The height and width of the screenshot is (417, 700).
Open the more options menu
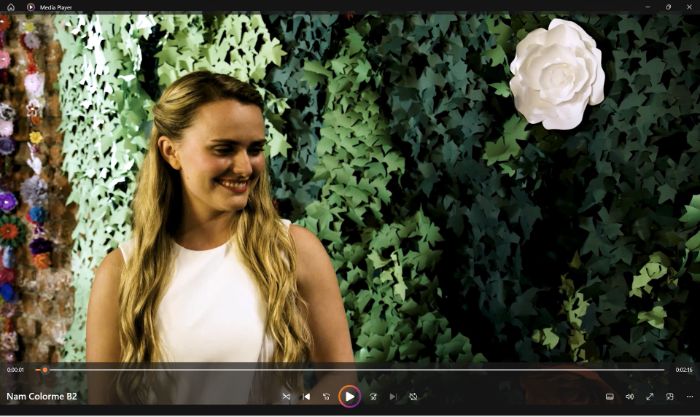(690, 396)
